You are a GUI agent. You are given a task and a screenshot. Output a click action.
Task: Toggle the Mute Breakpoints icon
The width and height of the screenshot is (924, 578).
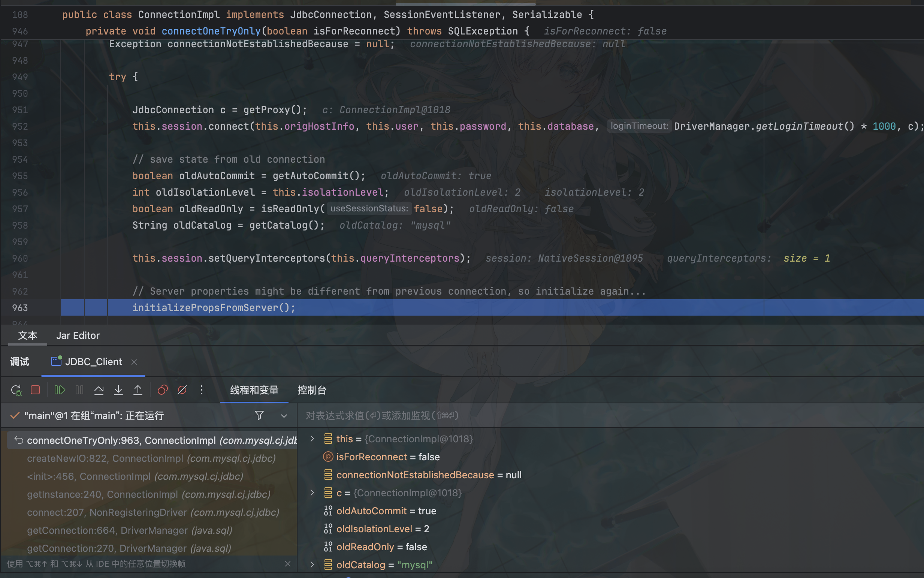click(x=182, y=390)
